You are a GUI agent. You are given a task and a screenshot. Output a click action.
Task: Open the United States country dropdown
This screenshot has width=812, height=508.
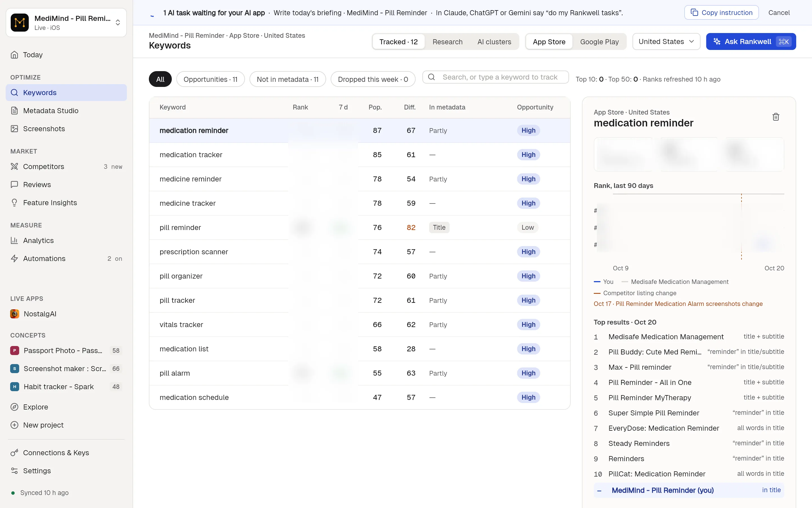click(666, 42)
